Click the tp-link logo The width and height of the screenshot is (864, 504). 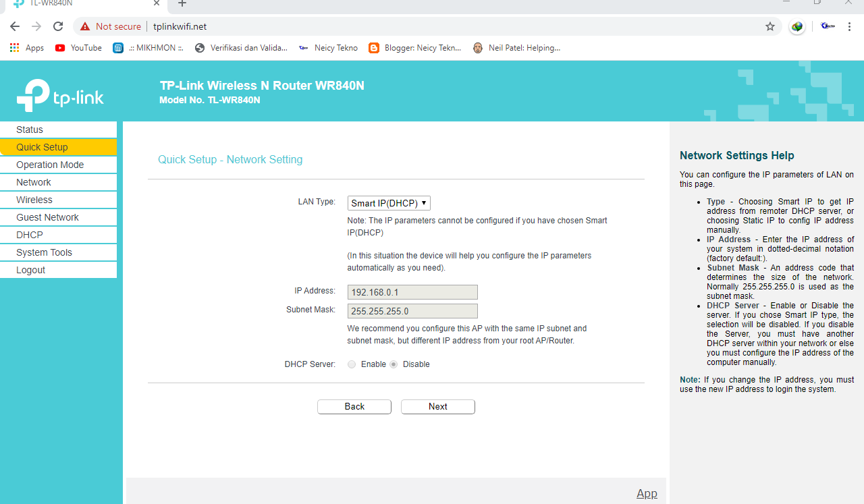[x=60, y=96]
